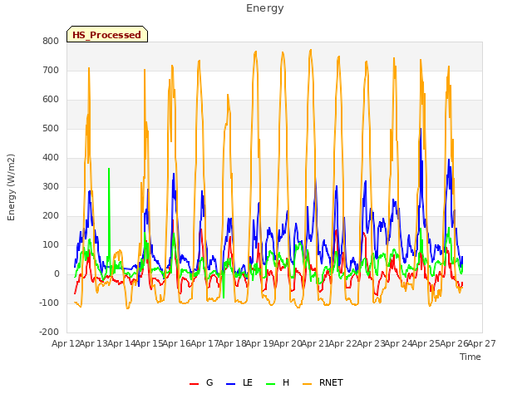The height and width of the screenshot is (399, 532).
Task: Click the Apr 27 x-axis tick label
Action: coord(482,343)
